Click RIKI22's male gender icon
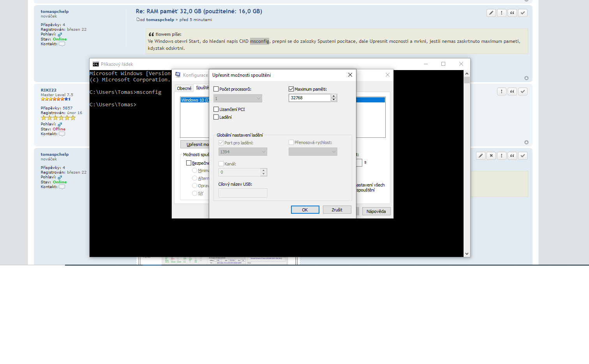 60,124
